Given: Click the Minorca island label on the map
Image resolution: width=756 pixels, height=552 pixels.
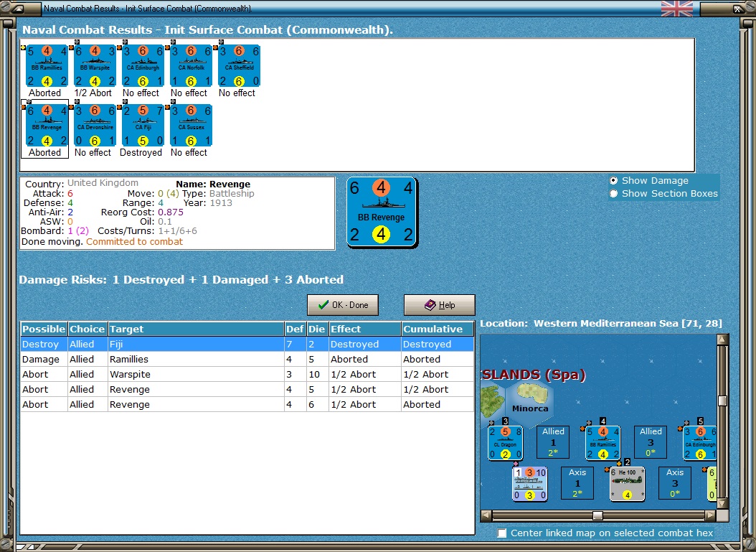Looking at the screenshot, I should (x=530, y=408).
